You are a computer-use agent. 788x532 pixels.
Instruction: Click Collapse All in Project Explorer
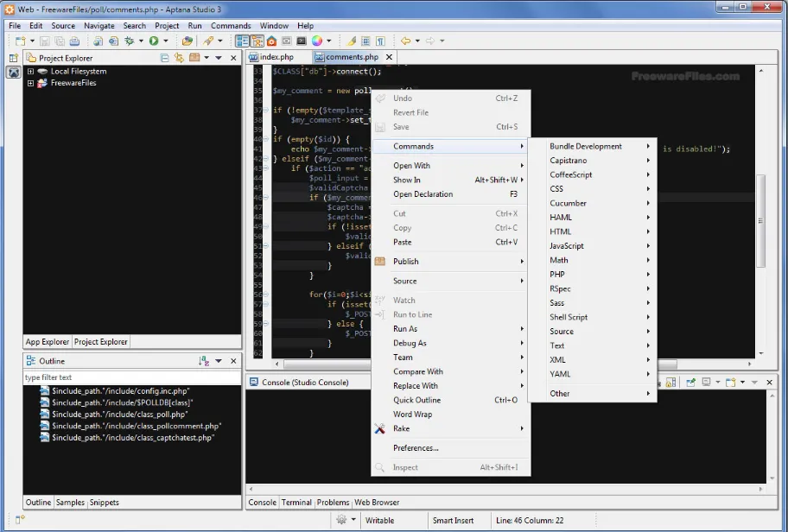(x=164, y=58)
